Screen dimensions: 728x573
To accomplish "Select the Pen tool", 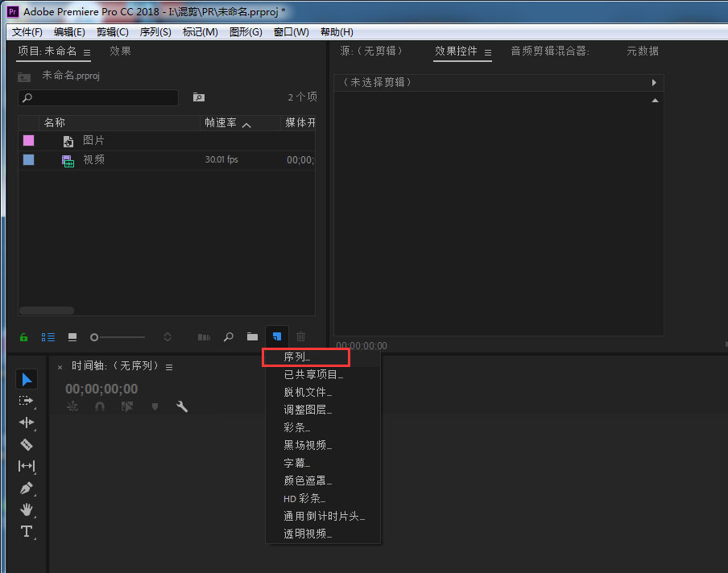I will (x=27, y=488).
